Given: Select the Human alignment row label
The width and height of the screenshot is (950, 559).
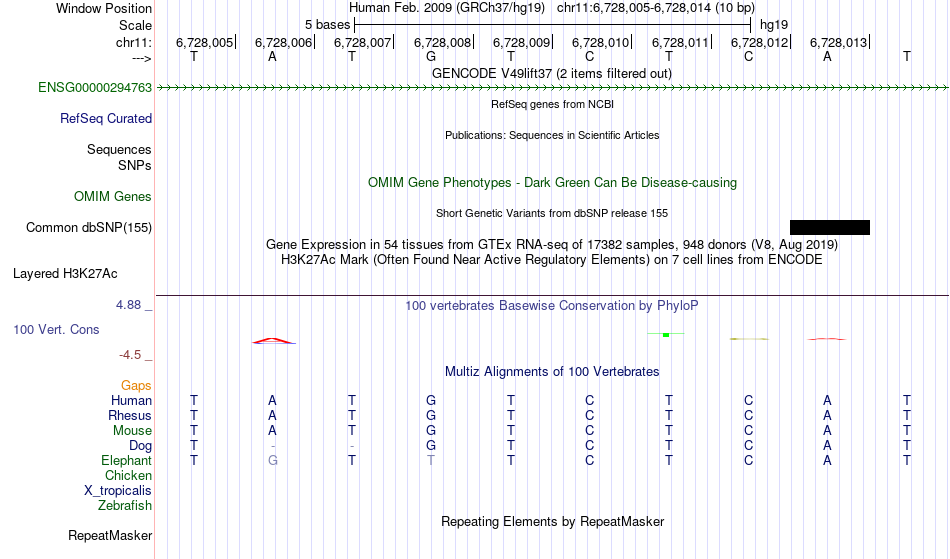Looking at the screenshot, I should [131, 401].
